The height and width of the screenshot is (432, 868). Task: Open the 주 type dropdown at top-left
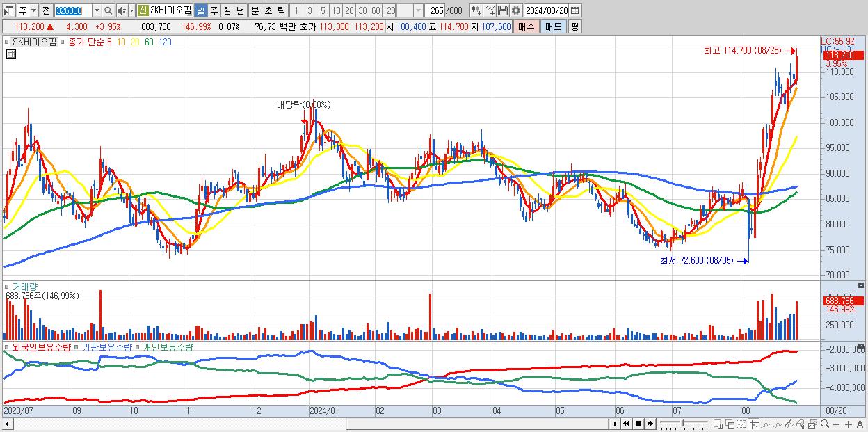click(x=33, y=10)
